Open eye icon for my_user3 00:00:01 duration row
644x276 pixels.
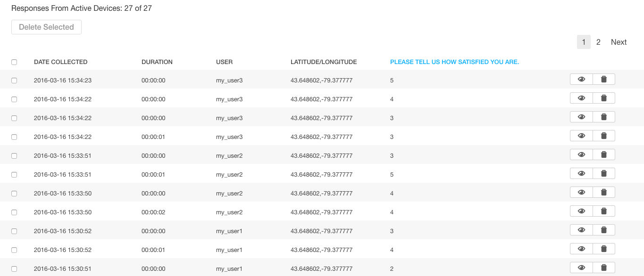coord(581,136)
